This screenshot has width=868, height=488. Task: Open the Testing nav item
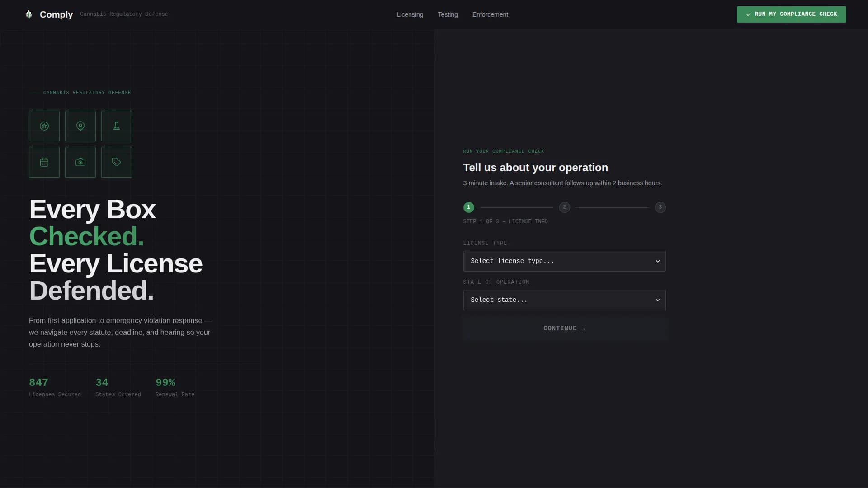point(448,14)
